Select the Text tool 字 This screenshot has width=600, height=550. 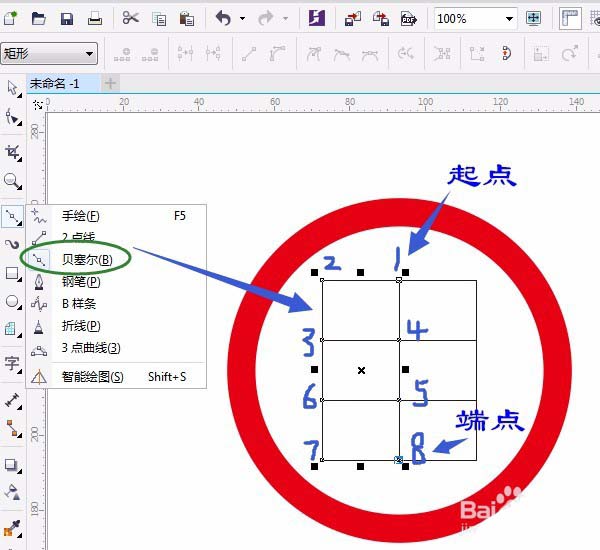(x=12, y=364)
